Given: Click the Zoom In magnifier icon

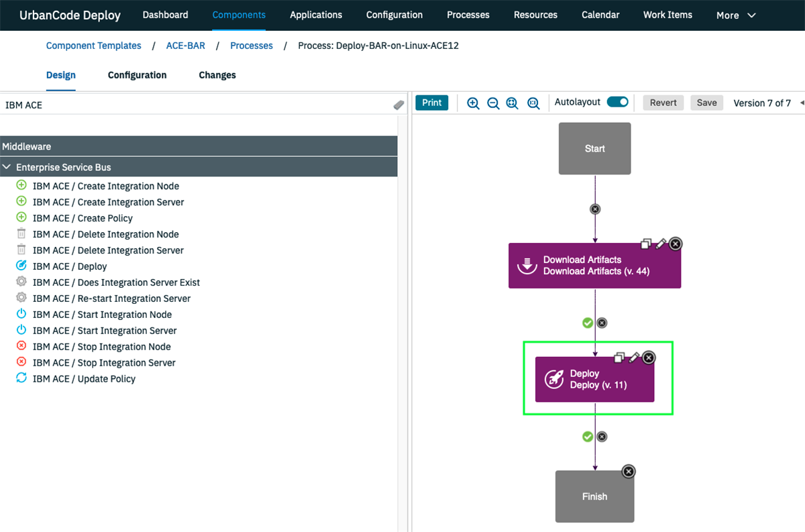Looking at the screenshot, I should tap(473, 103).
